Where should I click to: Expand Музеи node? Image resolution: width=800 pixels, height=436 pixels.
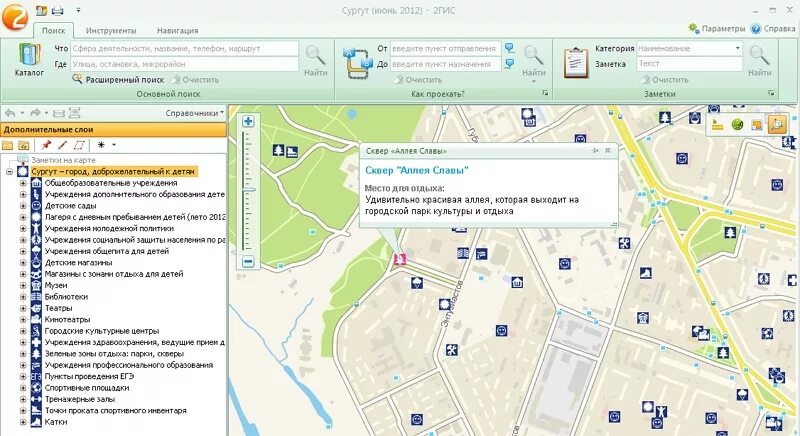(23, 286)
